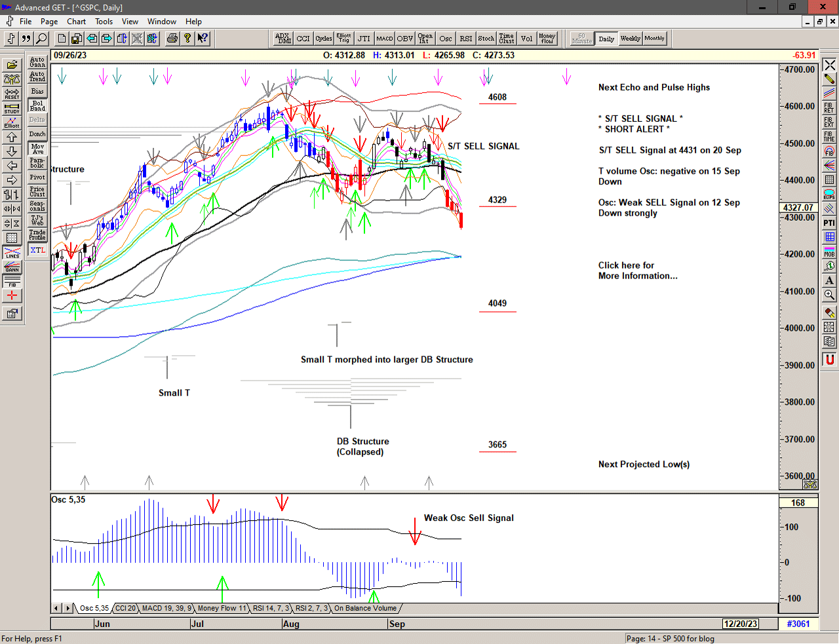Click the RESET icon in left toolbar
The image size is (839, 644).
[12, 94]
